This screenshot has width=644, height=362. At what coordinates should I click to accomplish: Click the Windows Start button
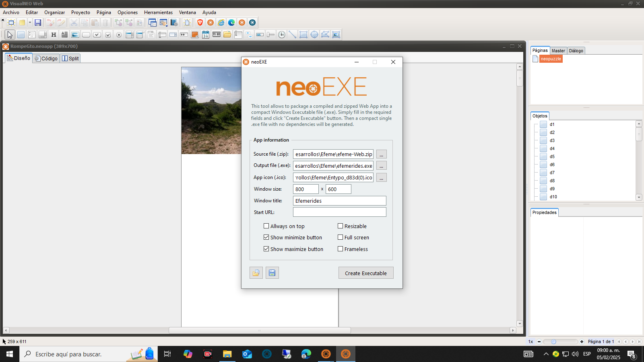coord(10,354)
